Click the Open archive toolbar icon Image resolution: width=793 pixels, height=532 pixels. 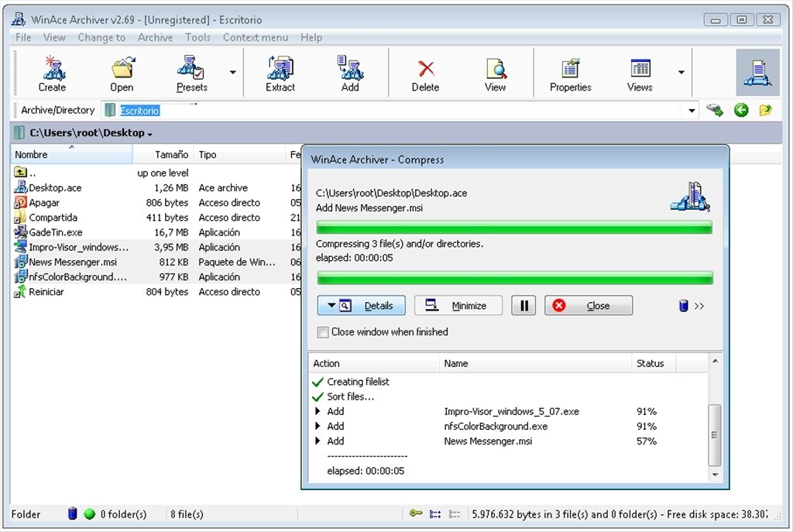123,68
